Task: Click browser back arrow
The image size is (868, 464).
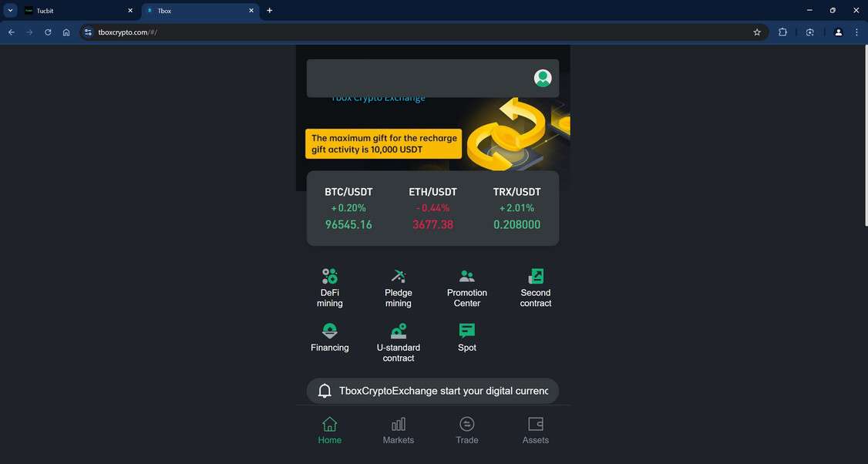Action: [11, 32]
